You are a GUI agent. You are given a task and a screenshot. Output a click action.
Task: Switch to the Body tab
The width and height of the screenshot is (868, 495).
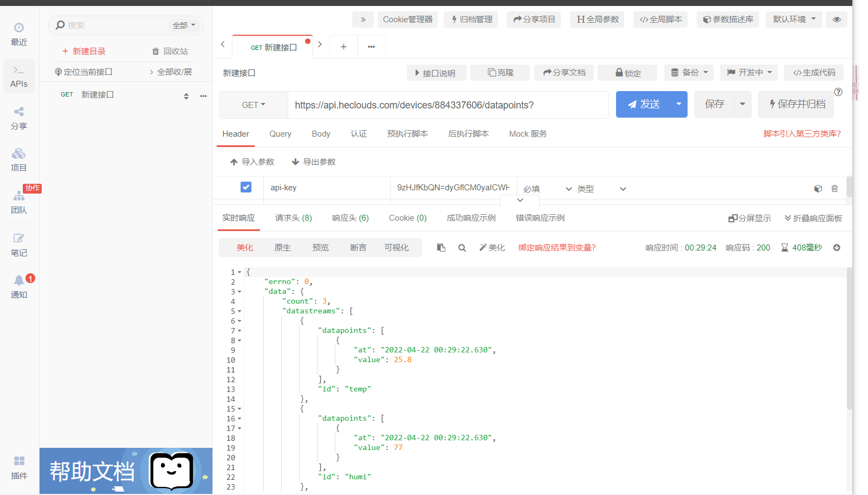pyautogui.click(x=321, y=134)
